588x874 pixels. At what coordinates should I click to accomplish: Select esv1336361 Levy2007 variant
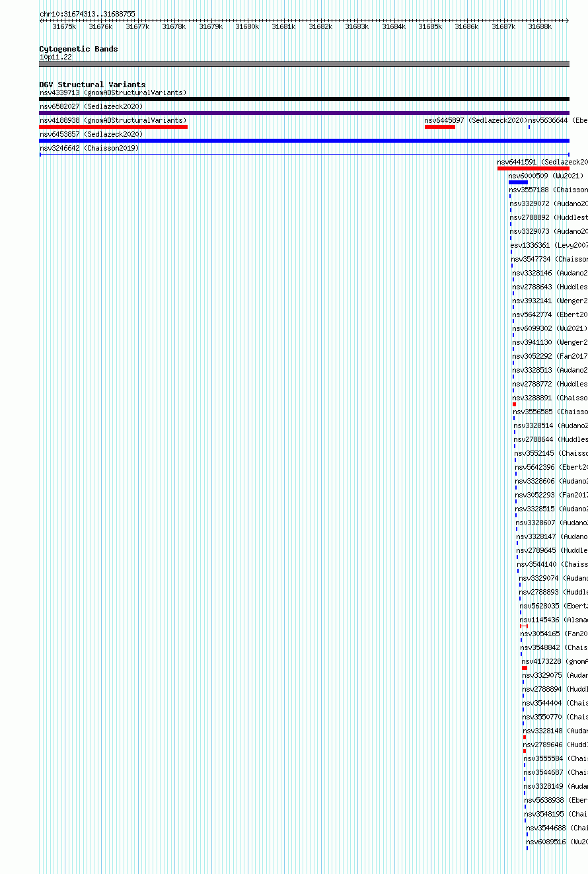click(x=549, y=245)
